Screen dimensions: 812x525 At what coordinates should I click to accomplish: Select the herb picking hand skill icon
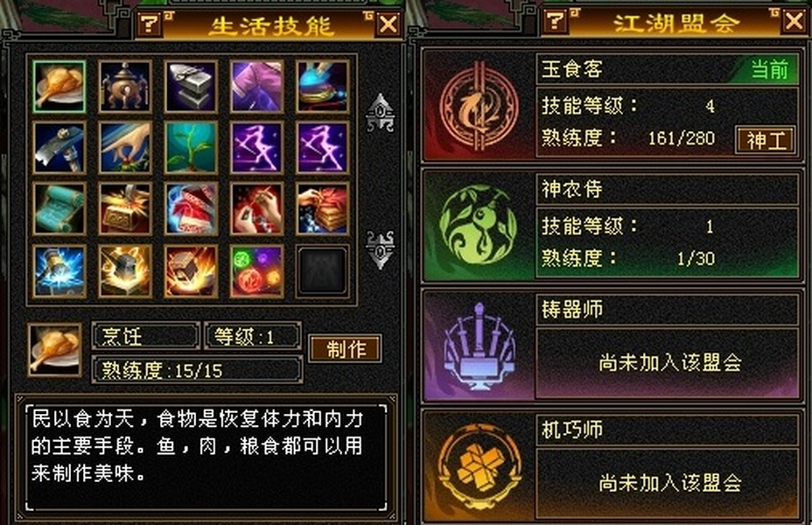(125, 148)
